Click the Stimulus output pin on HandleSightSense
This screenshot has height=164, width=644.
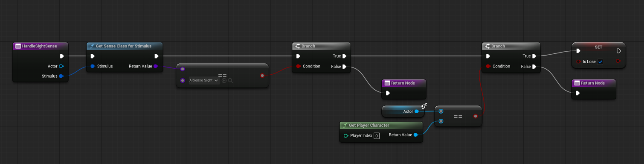61,76
